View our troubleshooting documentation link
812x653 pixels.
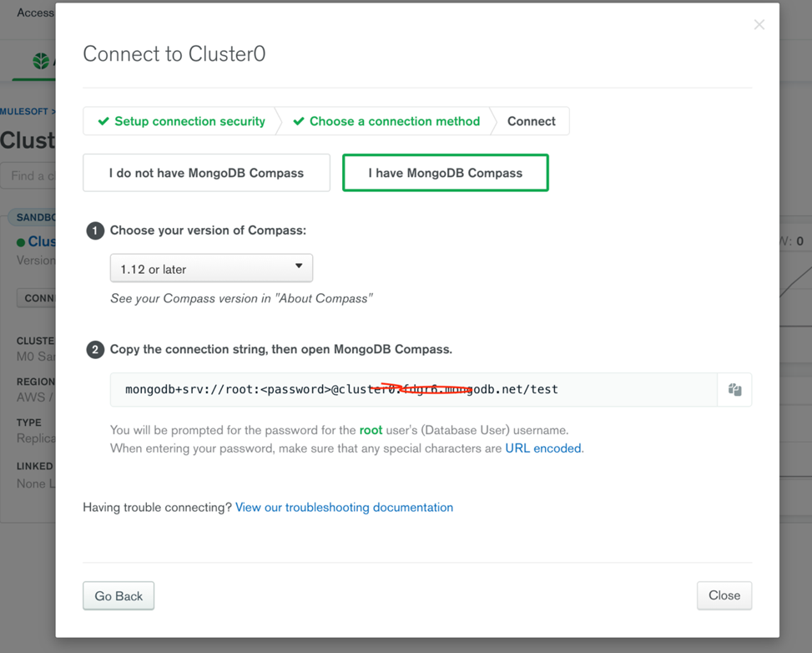(x=345, y=508)
